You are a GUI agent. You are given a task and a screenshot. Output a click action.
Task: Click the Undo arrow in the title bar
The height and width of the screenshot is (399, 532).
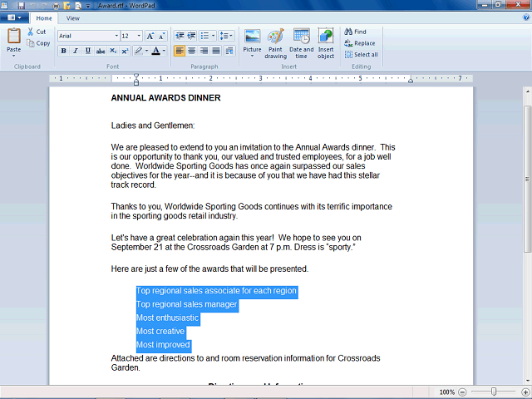33,5
